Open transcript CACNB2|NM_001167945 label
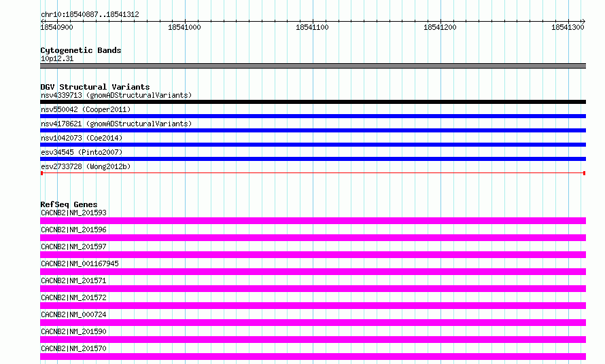 point(80,263)
